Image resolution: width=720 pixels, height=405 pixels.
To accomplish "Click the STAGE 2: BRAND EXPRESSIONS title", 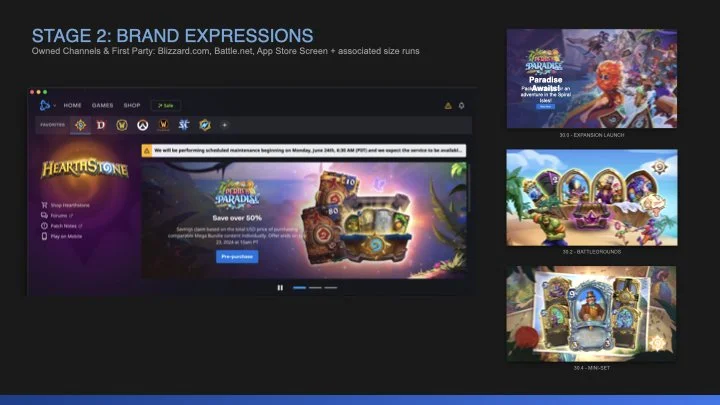I will 172,36.
